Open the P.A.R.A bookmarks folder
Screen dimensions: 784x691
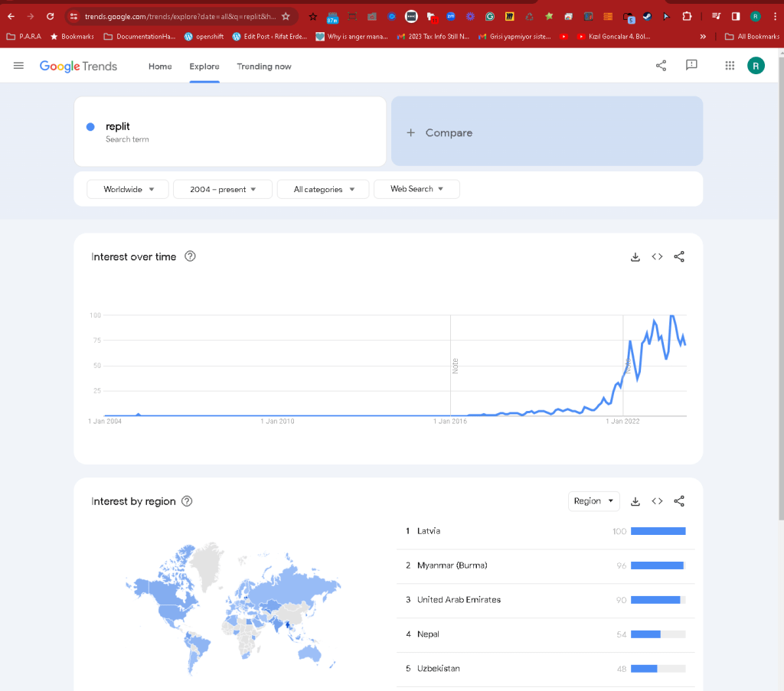24,37
